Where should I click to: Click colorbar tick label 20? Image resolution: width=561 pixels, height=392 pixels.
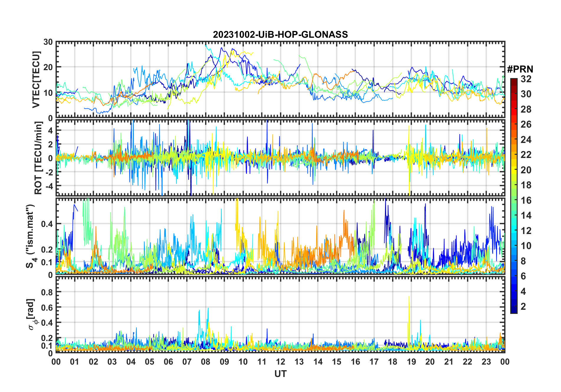click(526, 170)
